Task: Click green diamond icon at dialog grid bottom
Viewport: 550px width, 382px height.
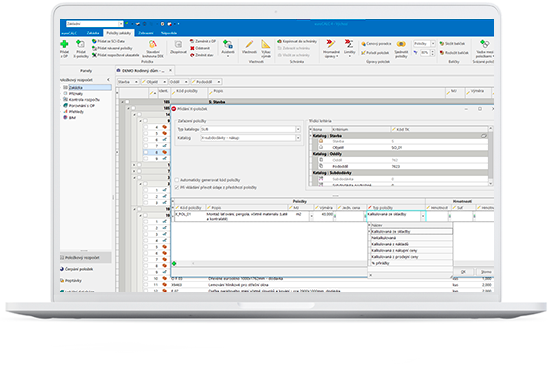Action: pos(174,263)
